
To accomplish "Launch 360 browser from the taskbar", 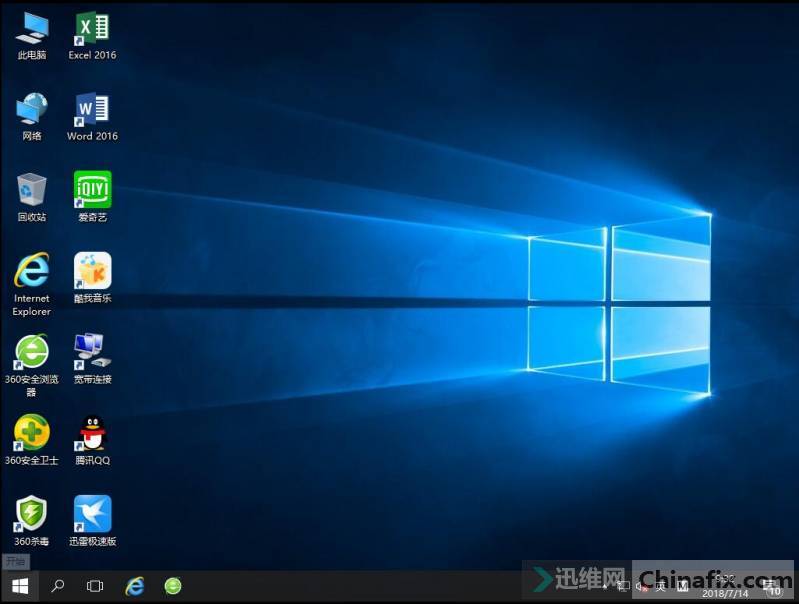I will coord(173,586).
